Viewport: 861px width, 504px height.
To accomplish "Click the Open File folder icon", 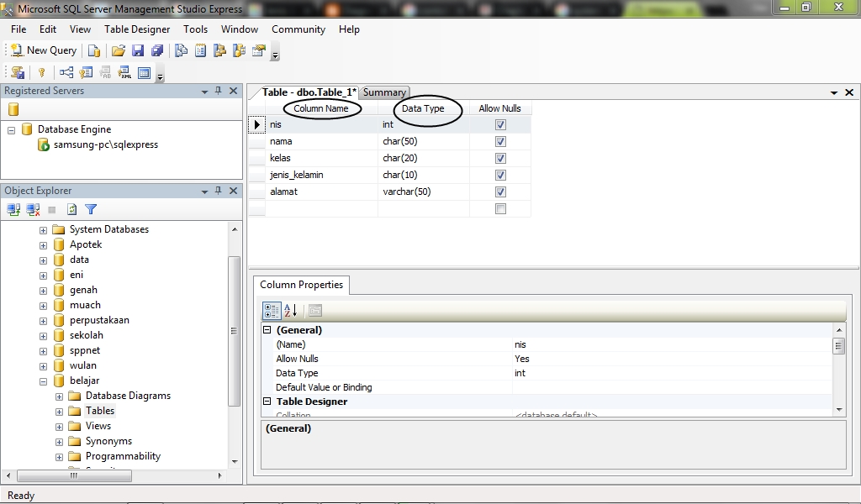I will [x=118, y=51].
